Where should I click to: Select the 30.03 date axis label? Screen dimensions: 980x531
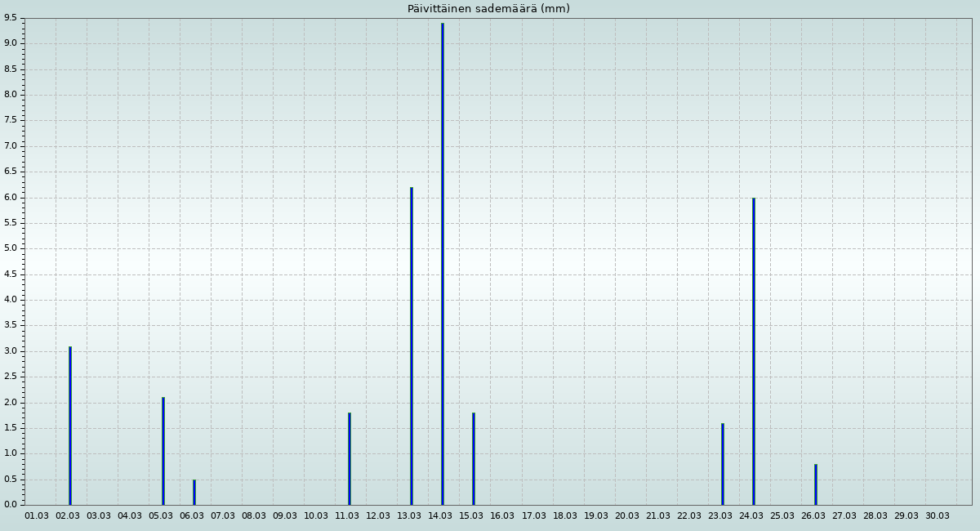pos(938,516)
